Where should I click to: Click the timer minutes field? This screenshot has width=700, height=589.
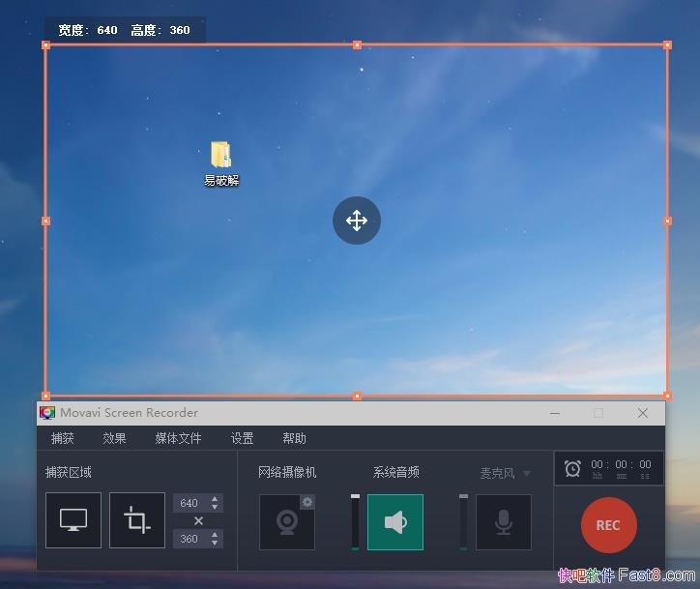tap(621, 465)
